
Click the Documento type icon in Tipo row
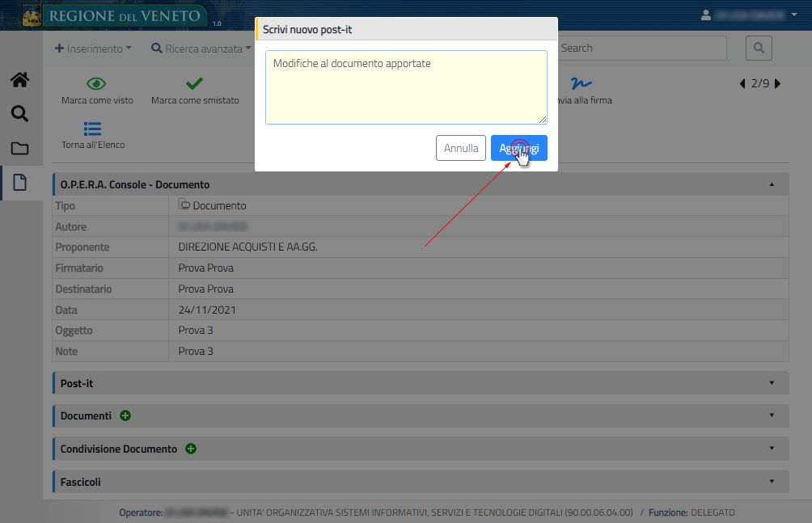(x=184, y=205)
